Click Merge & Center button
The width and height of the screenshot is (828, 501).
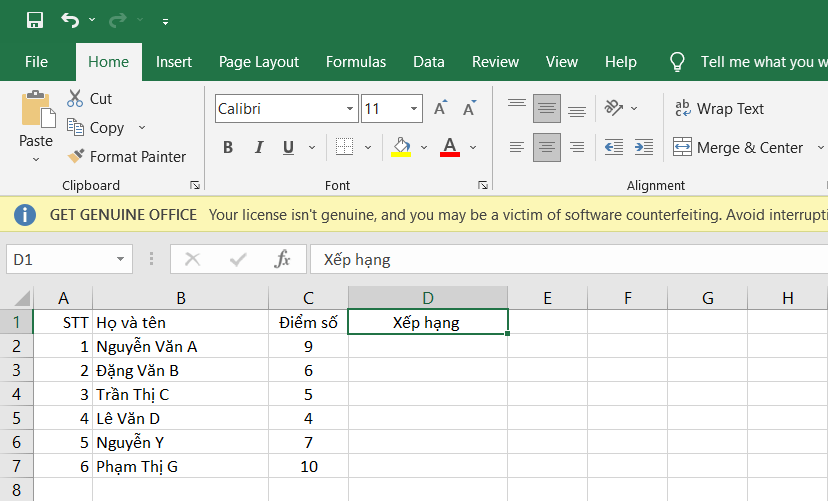pos(738,147)
